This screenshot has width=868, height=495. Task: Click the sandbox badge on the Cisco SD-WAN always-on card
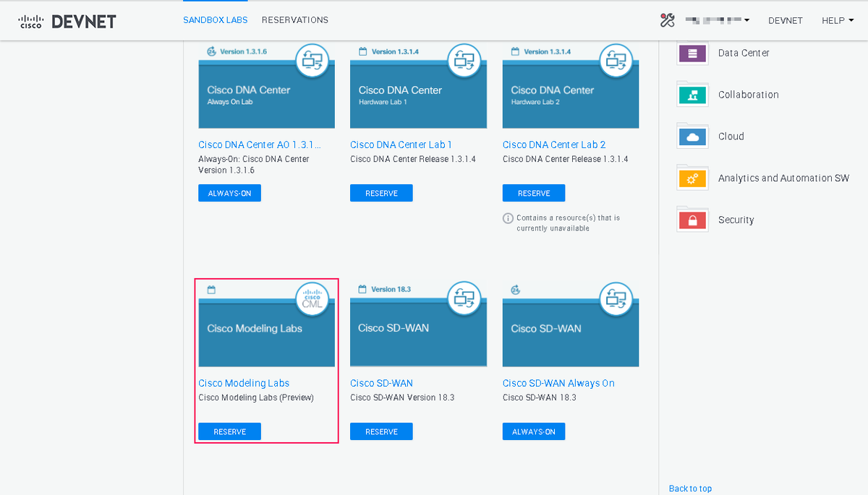[616, 298]
